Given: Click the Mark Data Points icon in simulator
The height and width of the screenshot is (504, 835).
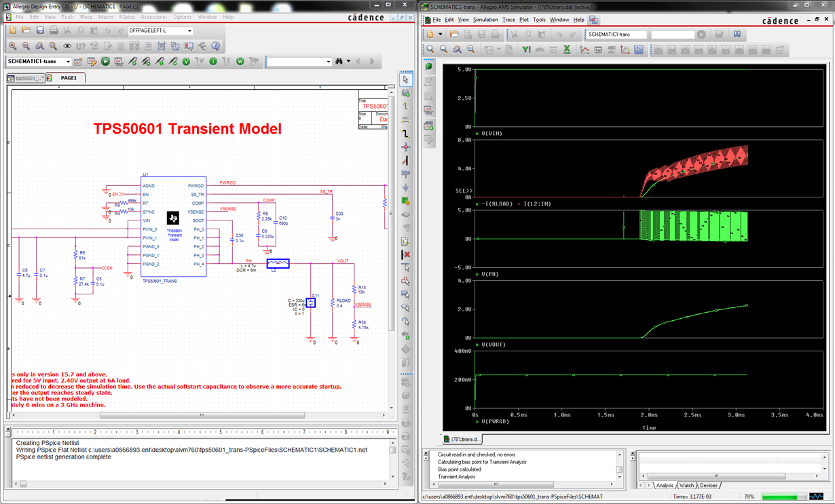Looking at the screenshot, I should click(625, 50).
